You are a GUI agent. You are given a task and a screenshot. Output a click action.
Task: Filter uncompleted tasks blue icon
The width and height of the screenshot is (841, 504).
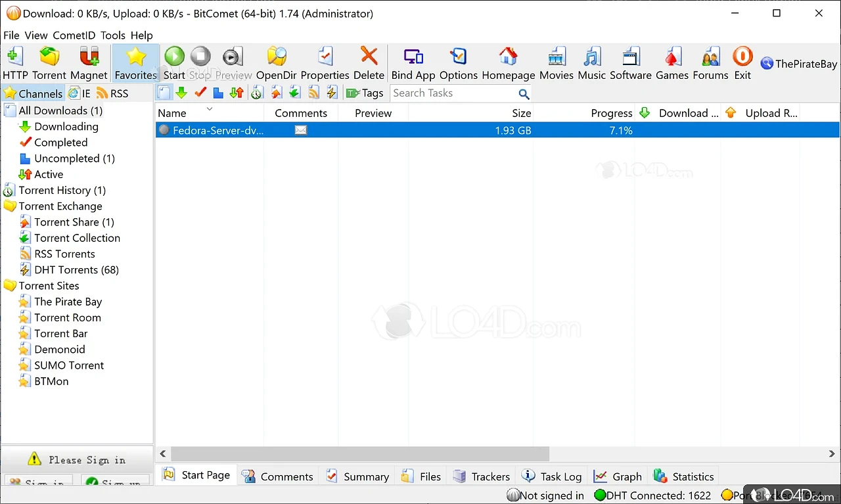click(x=218, y=93)
